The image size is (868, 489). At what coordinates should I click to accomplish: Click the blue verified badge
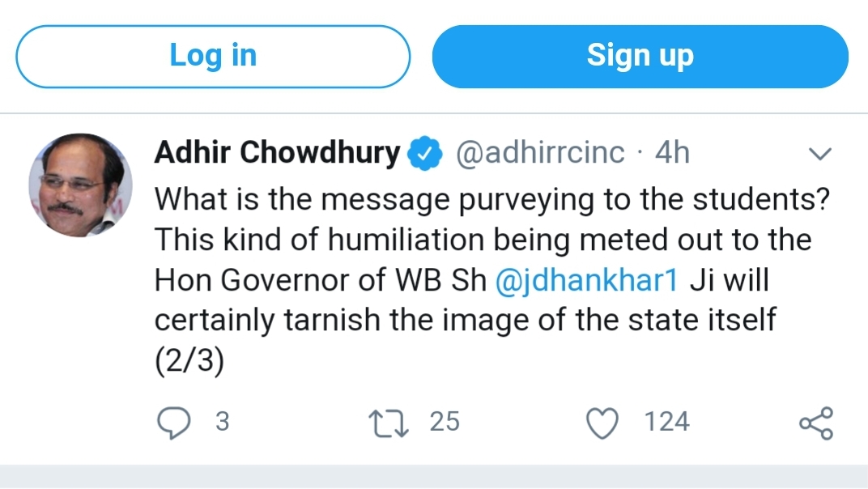click(425, 153)
